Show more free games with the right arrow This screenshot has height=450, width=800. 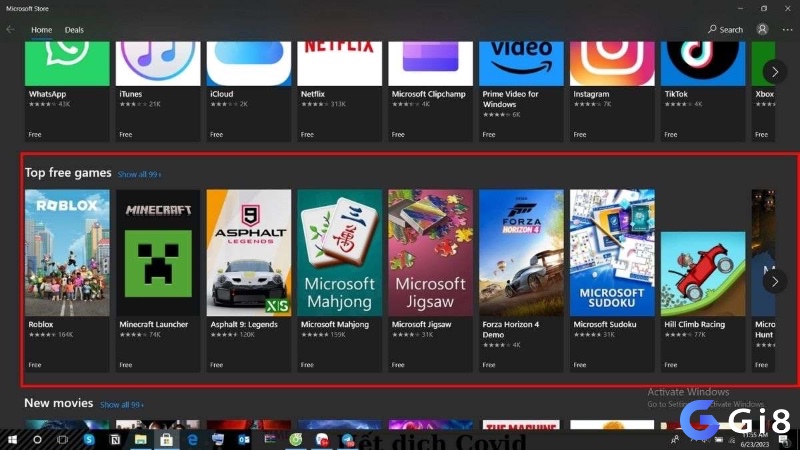pos(774,281)
